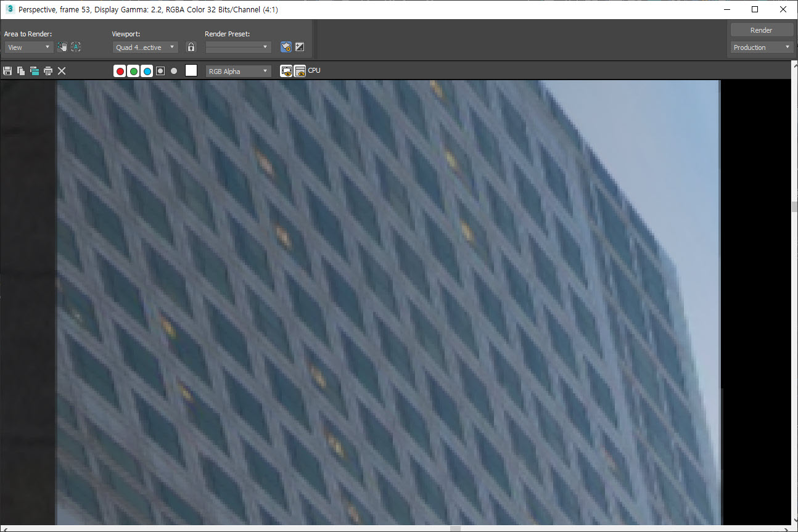
Task: Open the RGB Alpha channel dropdown
Action: (x=238, y=71)
